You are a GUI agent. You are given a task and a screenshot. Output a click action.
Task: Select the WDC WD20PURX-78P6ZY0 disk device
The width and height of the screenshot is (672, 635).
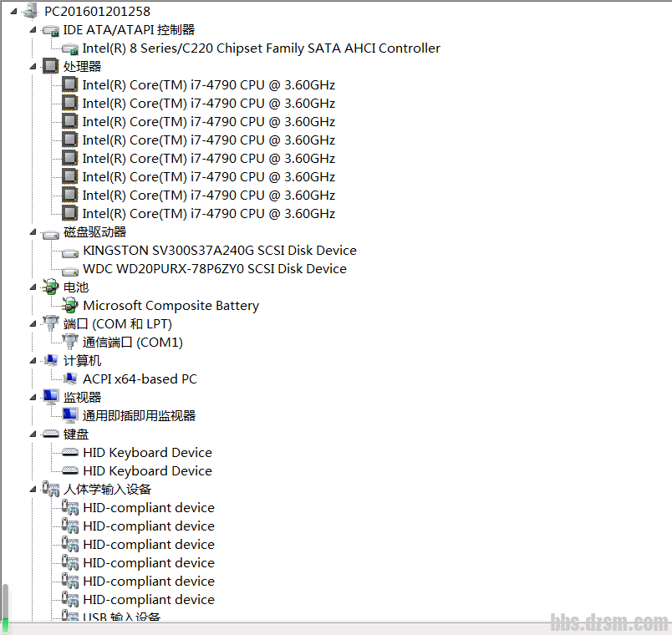point(214,269)
